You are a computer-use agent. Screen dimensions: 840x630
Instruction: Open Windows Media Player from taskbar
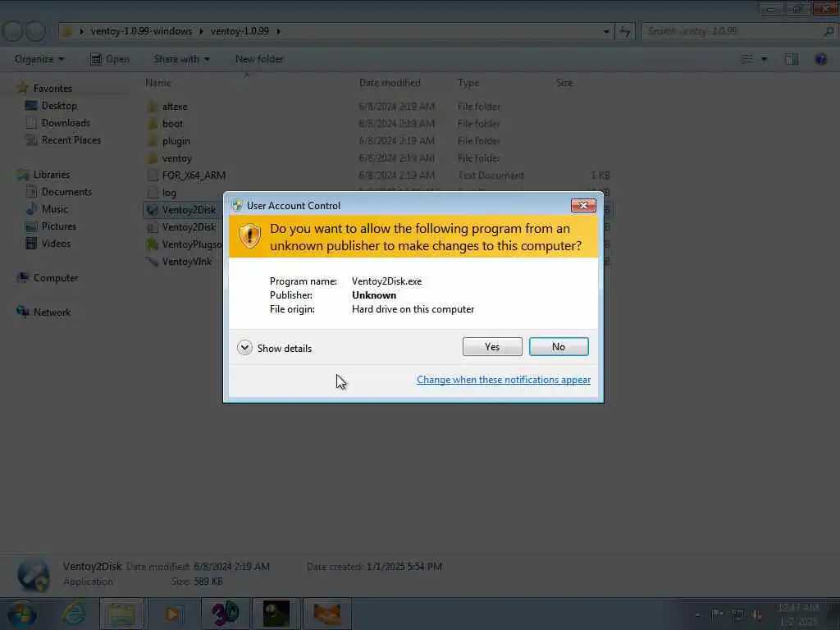point(172,614)
